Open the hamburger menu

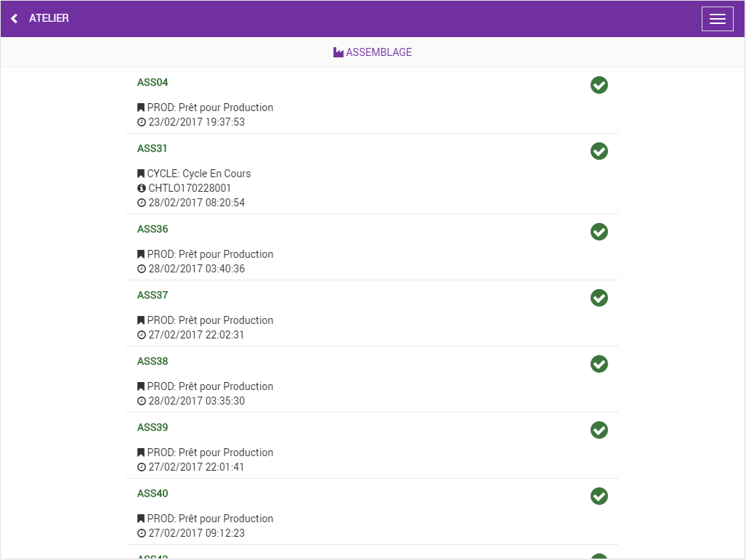pos(717,19)
